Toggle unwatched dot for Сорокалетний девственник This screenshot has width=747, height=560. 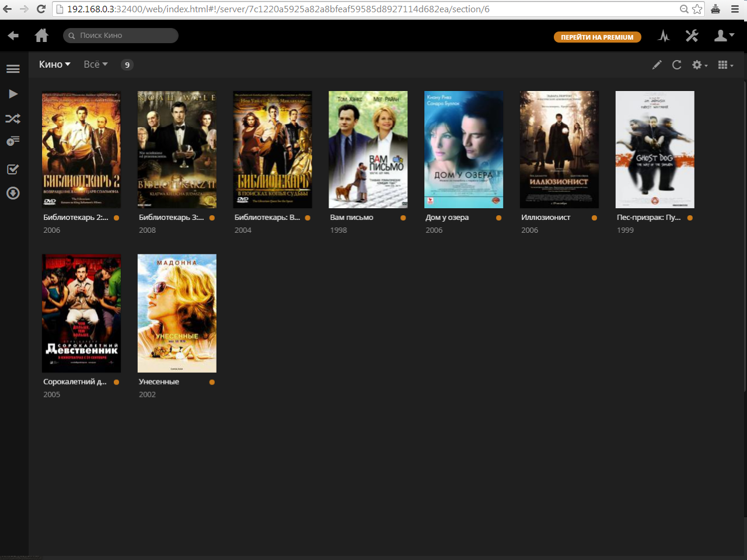coord(117,382)
